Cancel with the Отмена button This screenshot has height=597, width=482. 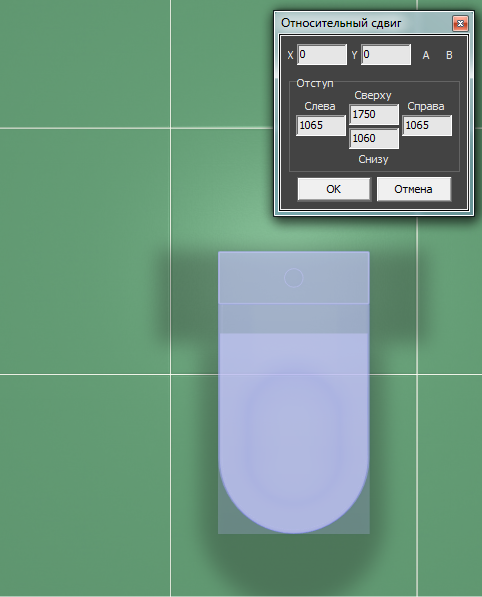click(x=413, y=189)
